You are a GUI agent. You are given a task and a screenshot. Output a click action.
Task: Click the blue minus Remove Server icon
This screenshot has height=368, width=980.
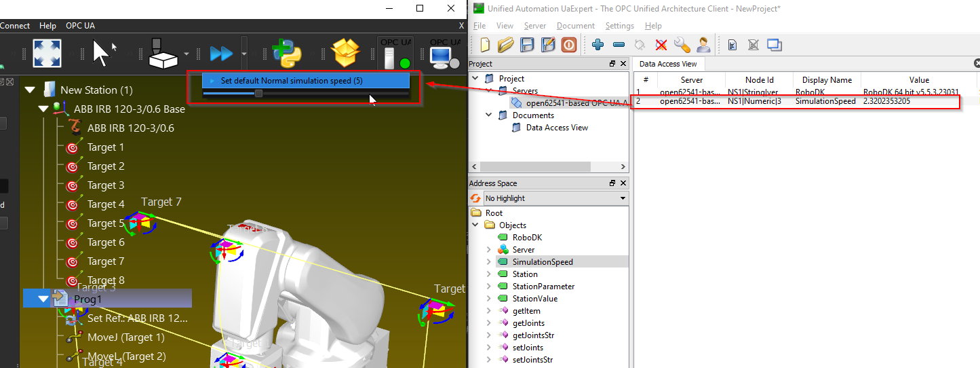[619, 45]
